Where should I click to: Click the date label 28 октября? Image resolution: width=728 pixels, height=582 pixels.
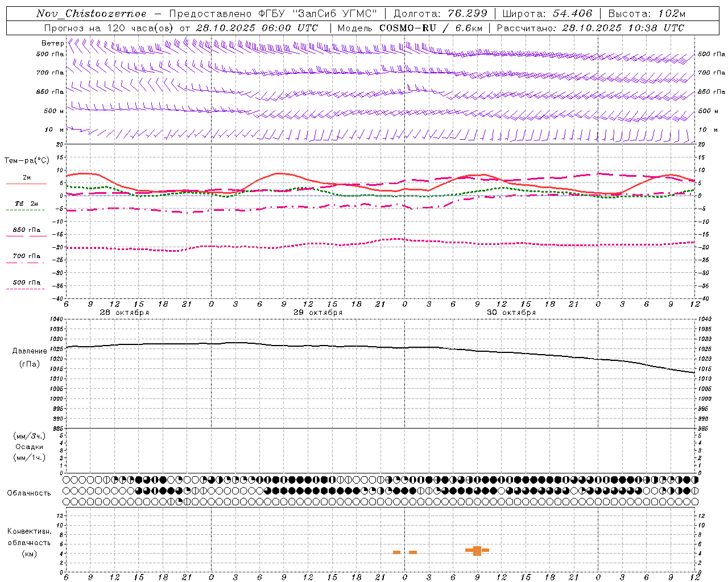pos(125,313)
